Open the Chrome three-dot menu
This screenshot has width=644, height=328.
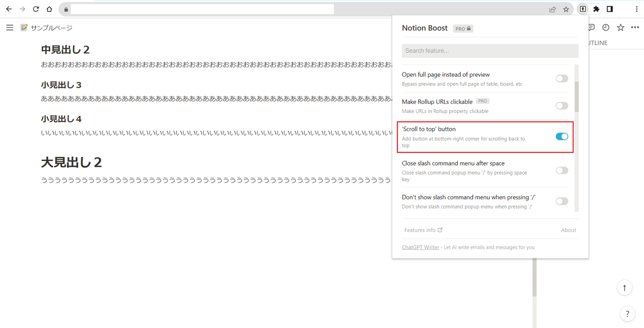(x=636, y=9)
